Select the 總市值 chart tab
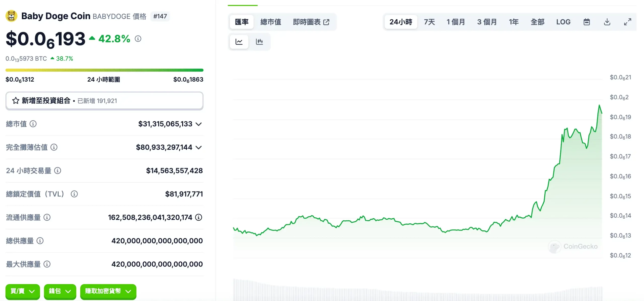The width and height of the screenshot is (644, 301). tap(270, 22)
